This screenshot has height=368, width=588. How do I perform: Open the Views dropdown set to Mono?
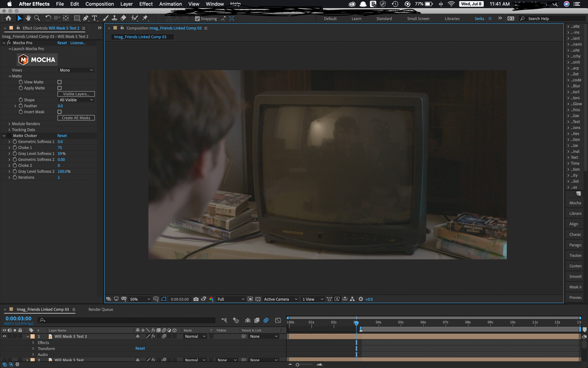tap(76, 70)
